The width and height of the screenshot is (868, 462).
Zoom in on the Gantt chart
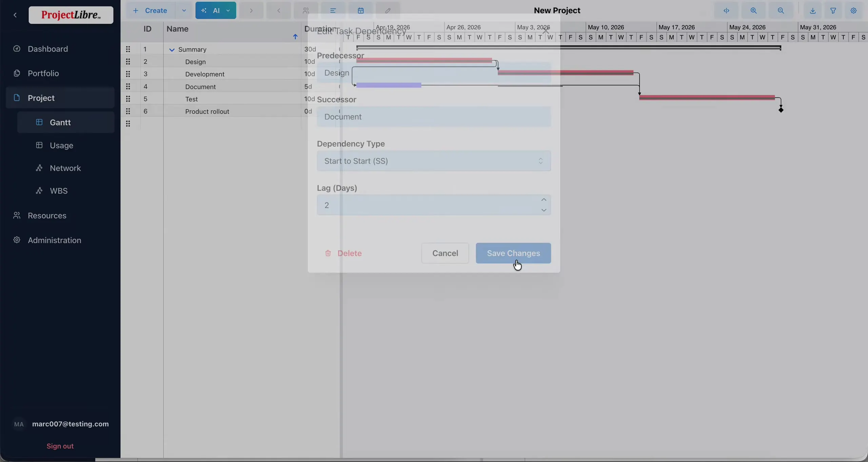(x=753, y=11)
